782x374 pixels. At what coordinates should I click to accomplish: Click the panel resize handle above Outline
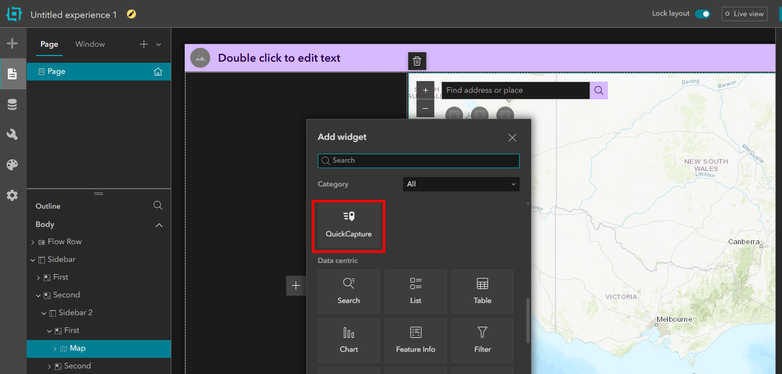tap(99, 193)
